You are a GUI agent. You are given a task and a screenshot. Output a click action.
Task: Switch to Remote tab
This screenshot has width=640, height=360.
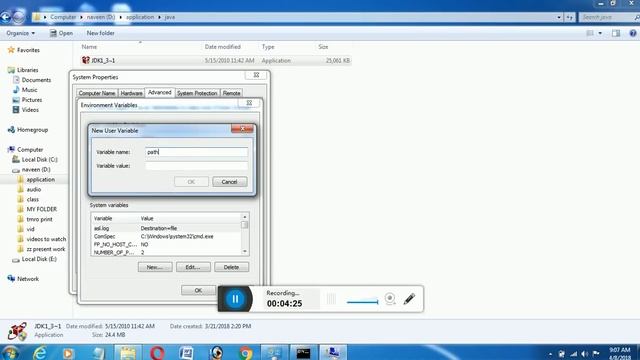point(231,93)
